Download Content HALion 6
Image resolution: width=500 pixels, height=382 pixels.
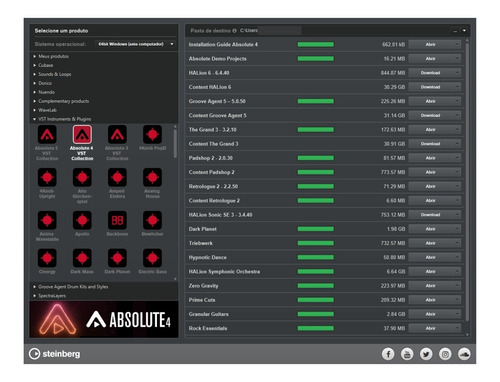(x=431, y=87)
